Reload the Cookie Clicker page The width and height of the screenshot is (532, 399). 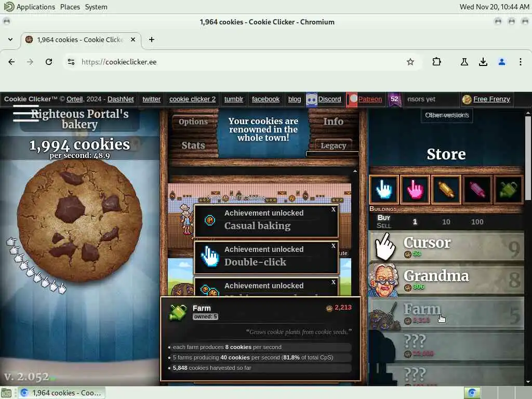pyautogui.click(x=49, y=62)
